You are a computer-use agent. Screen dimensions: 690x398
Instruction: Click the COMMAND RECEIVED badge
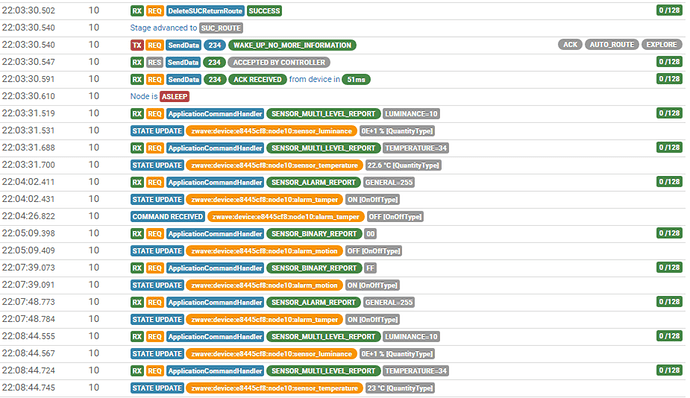[168, 217]
